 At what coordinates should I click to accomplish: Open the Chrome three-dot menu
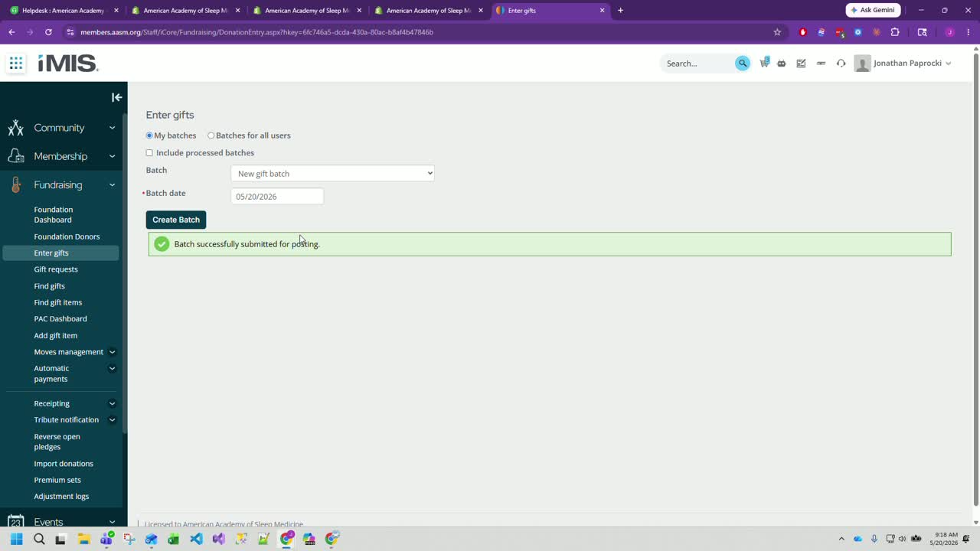(x=969, y=32)
